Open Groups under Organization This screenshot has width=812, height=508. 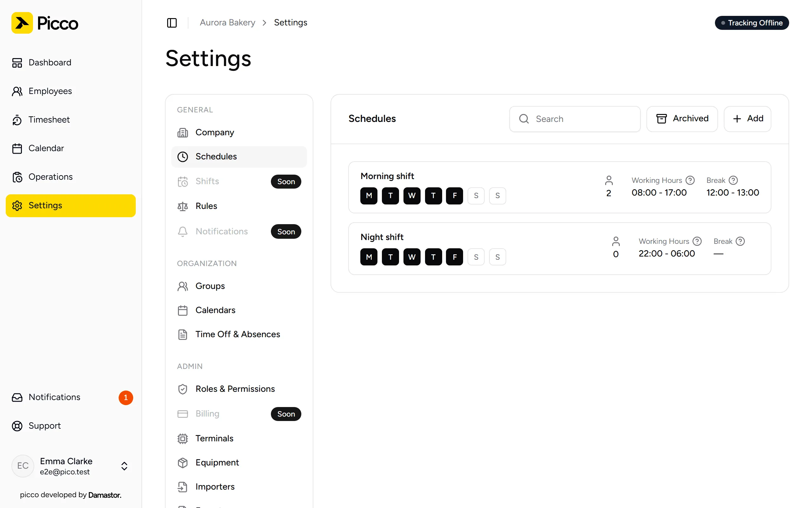tap(239, 286)
